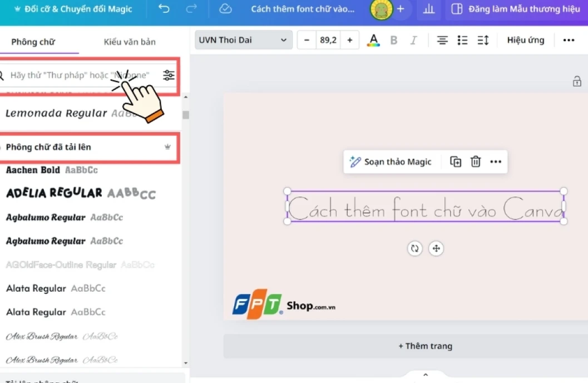Click the document title Cách thêm font chữ vào
Image resolution: width=588 pixels, height=383 pixels.
point(303,9)
